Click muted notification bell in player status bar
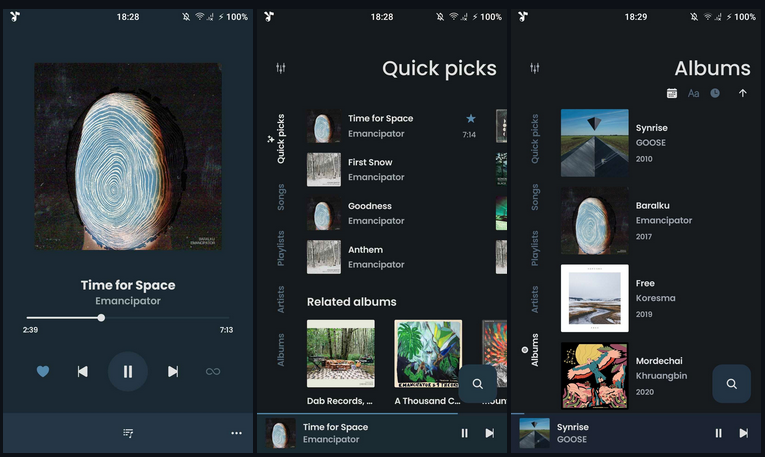 coord(186,17)
